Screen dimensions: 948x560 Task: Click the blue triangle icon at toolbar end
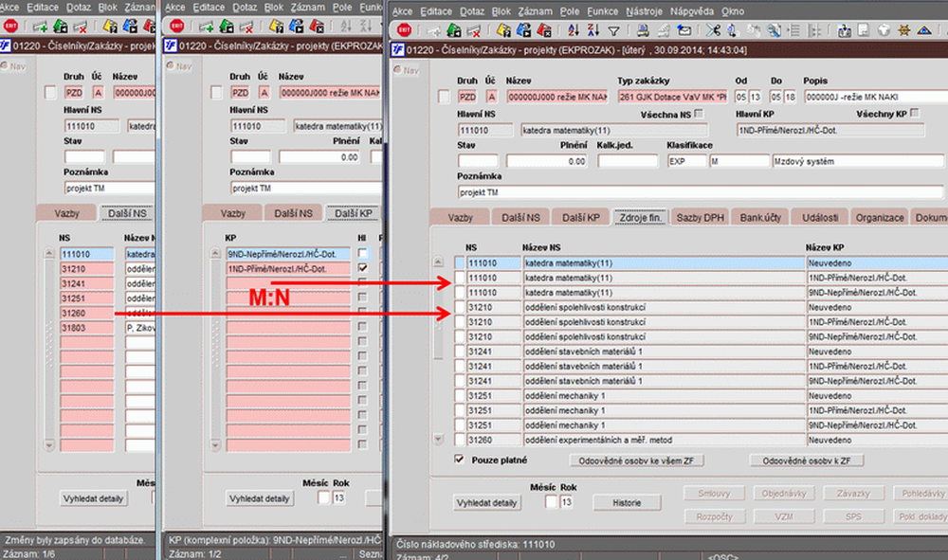pyautogui.click(x=923, y=29)
